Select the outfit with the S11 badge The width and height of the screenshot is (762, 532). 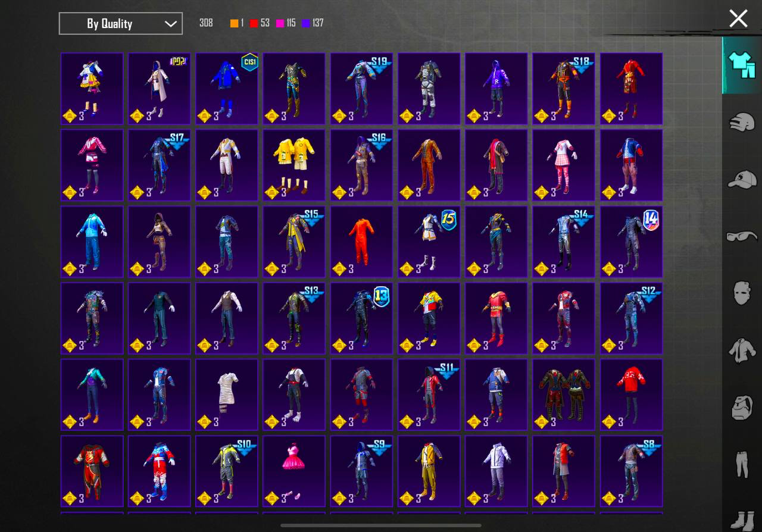429,395
